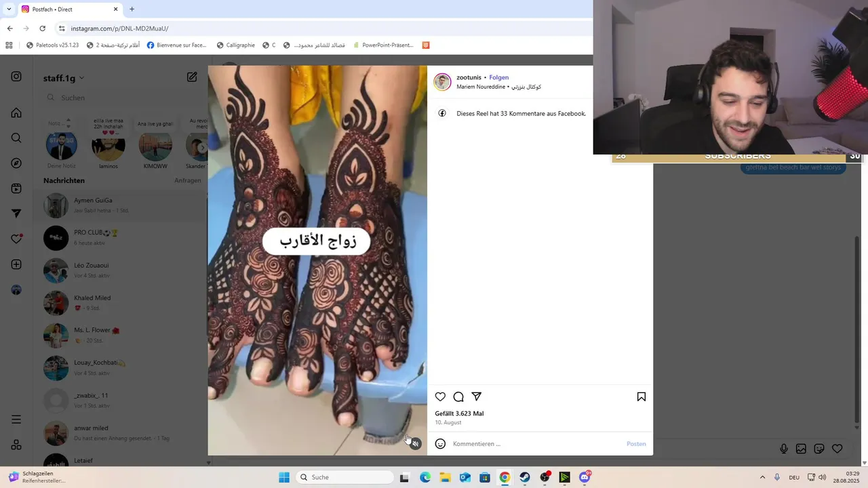Image resolution: width=868 pixels, height=488 pixels.
Task: Open sticker/GIF picker in chat
Action: pyautogui.click(x=819, y=449)
